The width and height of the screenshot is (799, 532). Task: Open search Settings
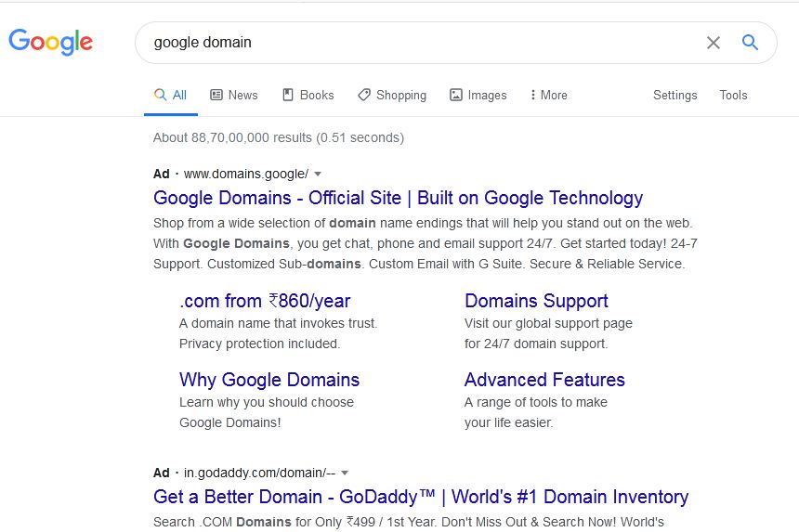coord(675,96)
